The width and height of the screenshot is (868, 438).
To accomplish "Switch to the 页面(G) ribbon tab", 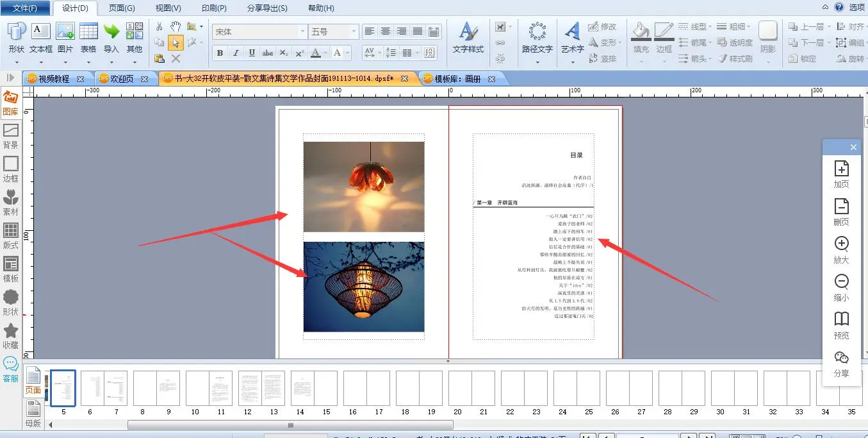I will click(x=121, y=8).
